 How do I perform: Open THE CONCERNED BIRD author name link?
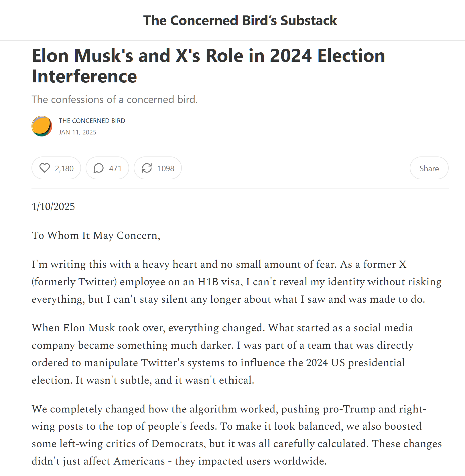pos(92,121)
